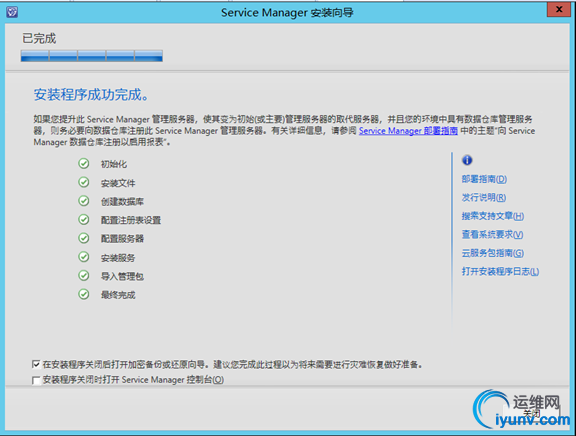The width and height of the screenshot is (576, 436).
Task: Open 打开安装程序日志(L) setup log link
Action: click(x=500, y=271)
